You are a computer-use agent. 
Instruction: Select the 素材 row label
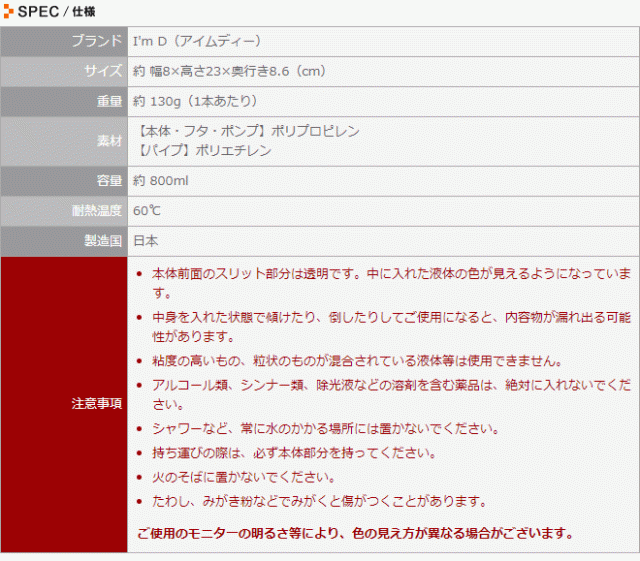pos(109,141)
